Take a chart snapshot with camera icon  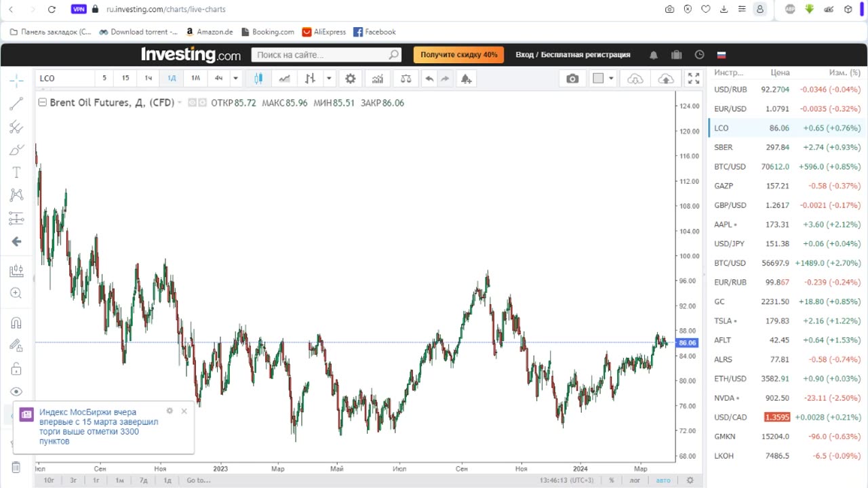(x=572, y=79)
